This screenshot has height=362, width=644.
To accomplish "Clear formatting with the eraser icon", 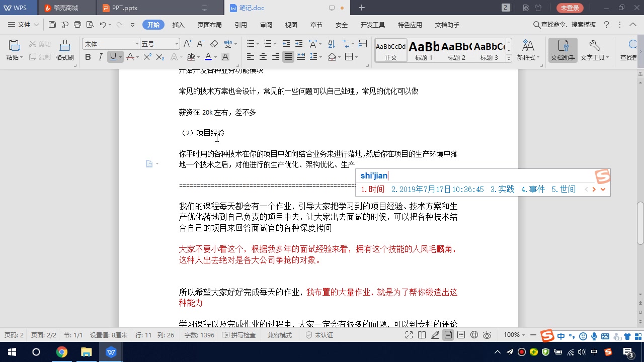I will pyautogui.click(x=214, y=44).
